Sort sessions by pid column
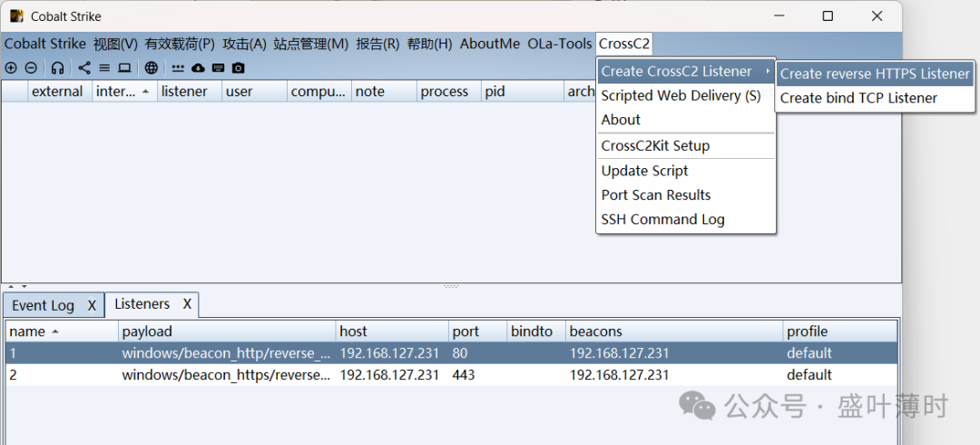 tap(523, 92)
